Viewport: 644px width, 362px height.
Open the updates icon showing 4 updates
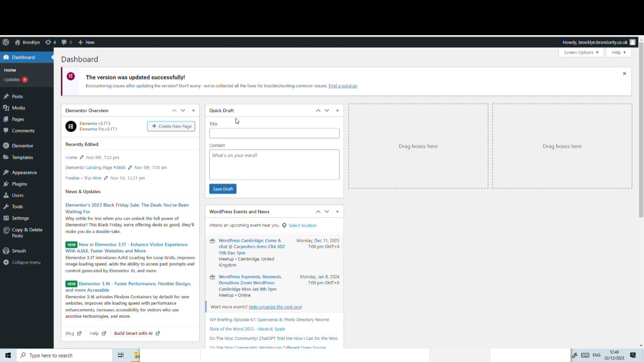point(49,42)
